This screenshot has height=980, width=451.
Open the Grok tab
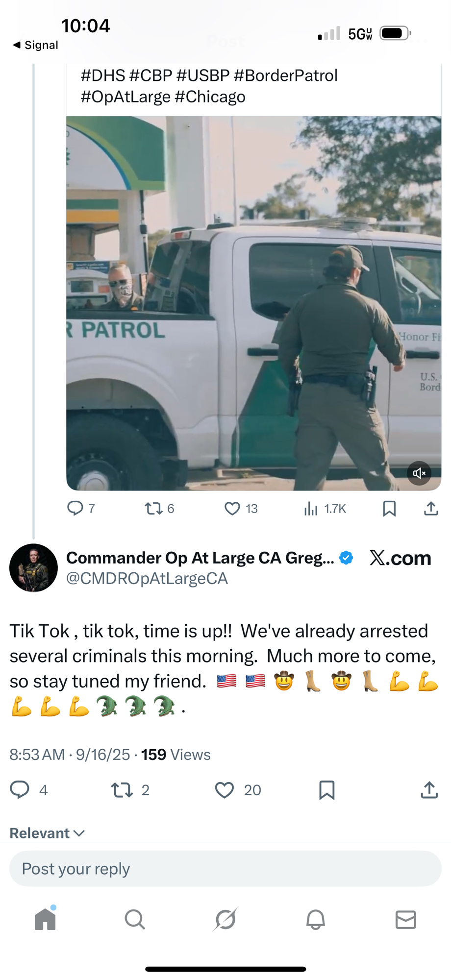[225, 919]
